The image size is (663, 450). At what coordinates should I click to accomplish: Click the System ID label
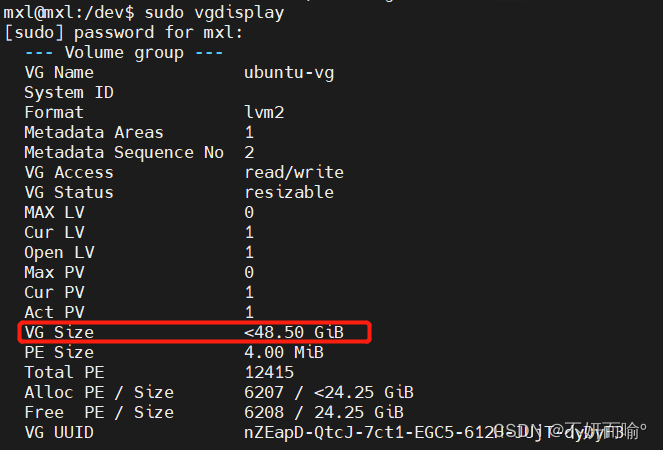click(x=69, y=93)
